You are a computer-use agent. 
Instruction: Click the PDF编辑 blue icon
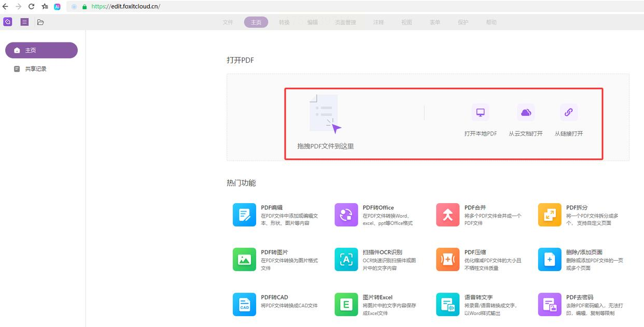(244, 215)
